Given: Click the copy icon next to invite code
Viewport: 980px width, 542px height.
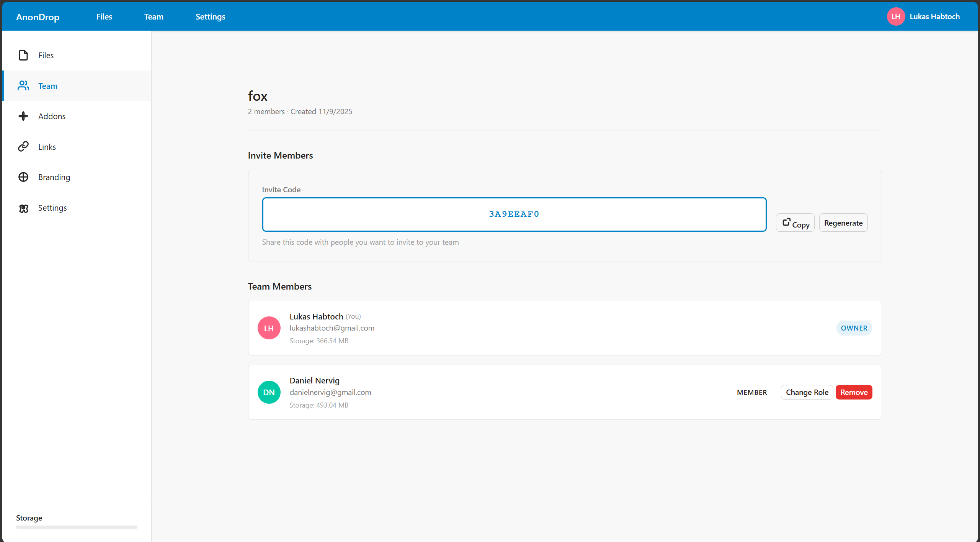Looking at the screenshot, I should pyautogui.click(x=787, y=222).
